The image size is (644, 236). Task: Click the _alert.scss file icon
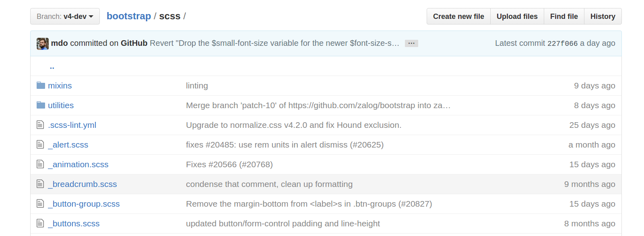tap(40, 144)
